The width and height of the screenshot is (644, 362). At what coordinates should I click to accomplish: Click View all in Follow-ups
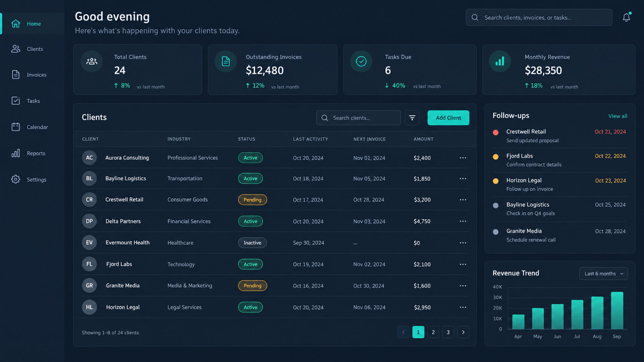(618, 116)
